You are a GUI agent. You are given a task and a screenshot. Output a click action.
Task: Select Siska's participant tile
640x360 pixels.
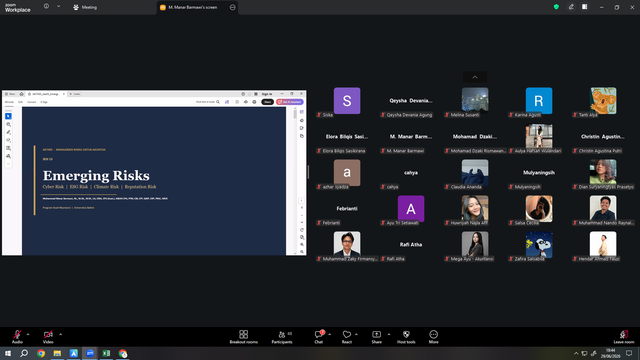click(347, 100)
